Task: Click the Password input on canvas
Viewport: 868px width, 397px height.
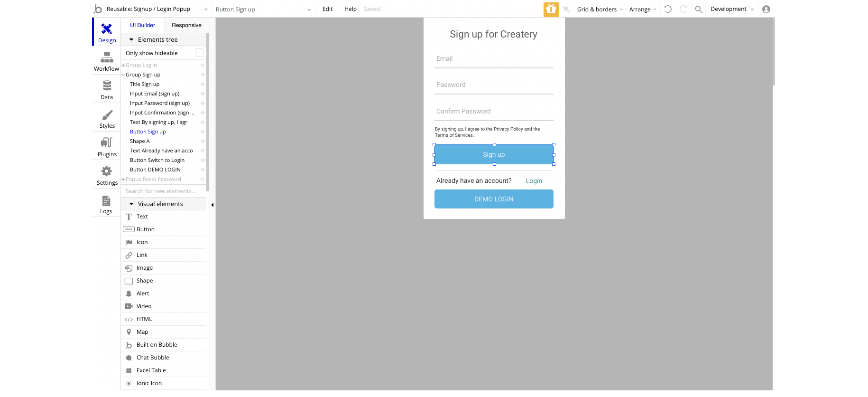Action: (494, 85)
